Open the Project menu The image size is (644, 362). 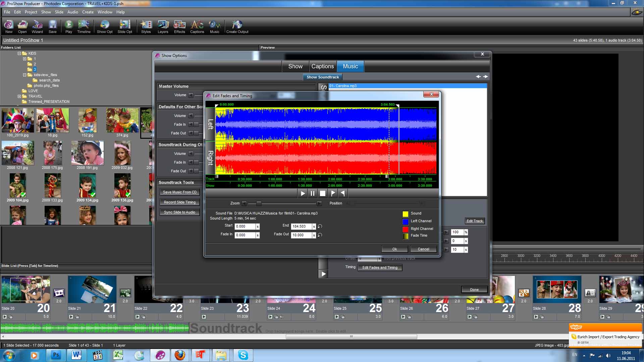(x=31, y=12)
